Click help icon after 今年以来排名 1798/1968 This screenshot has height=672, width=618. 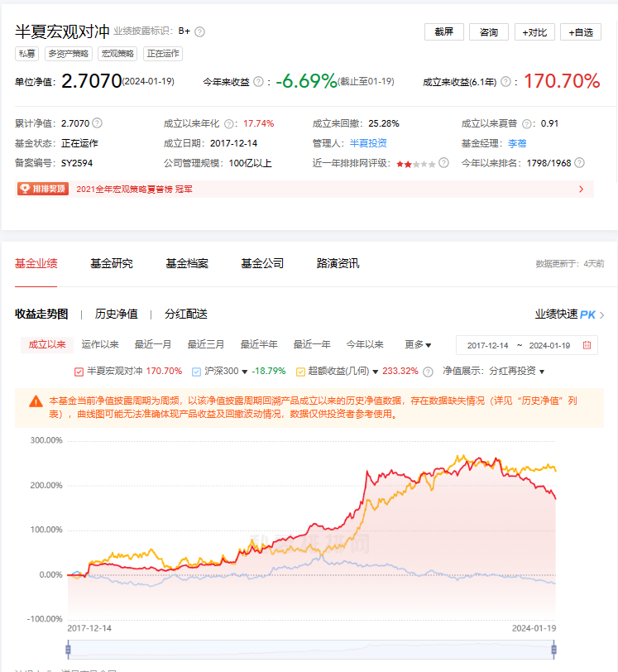pos(579,163)
